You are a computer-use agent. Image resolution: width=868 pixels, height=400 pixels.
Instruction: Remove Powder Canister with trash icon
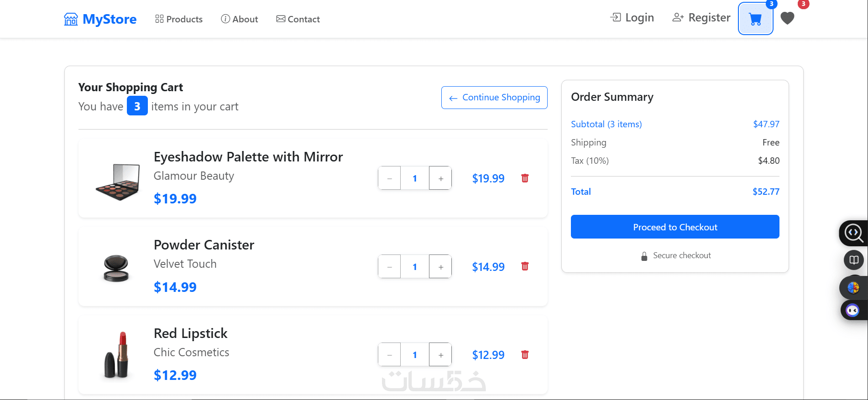tap(525, 266)
